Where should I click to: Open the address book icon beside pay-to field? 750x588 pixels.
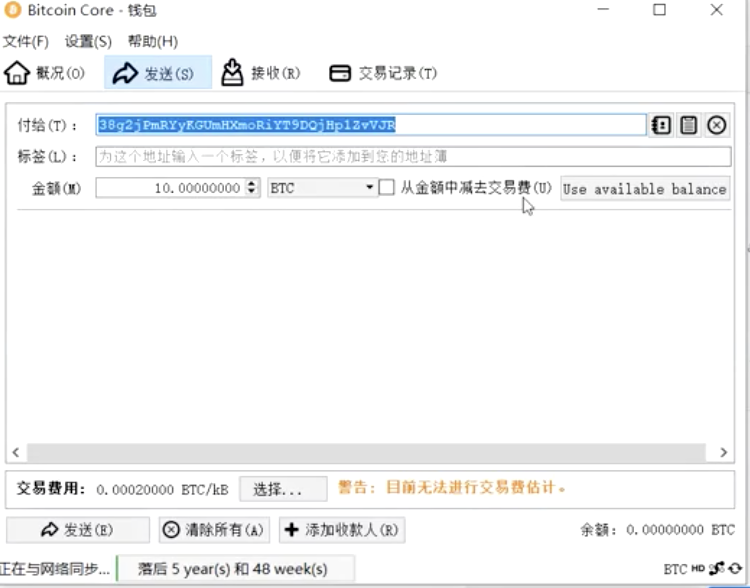pyautogui.click(x=661, y=125)
